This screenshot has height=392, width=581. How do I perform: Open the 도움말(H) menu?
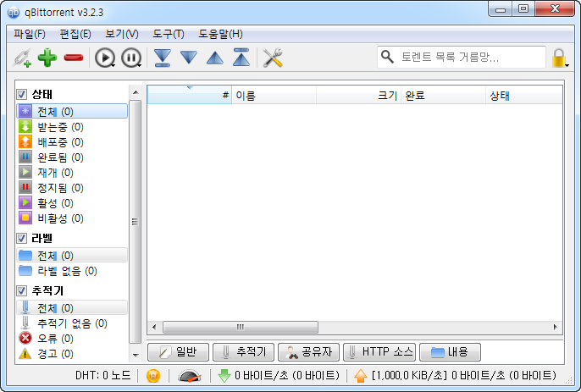click(220, 34)
